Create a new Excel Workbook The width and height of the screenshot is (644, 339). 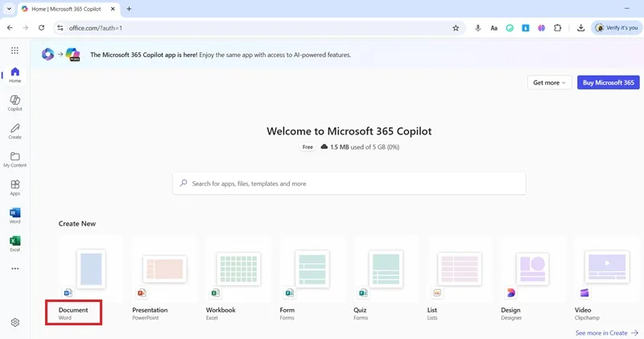238,279
